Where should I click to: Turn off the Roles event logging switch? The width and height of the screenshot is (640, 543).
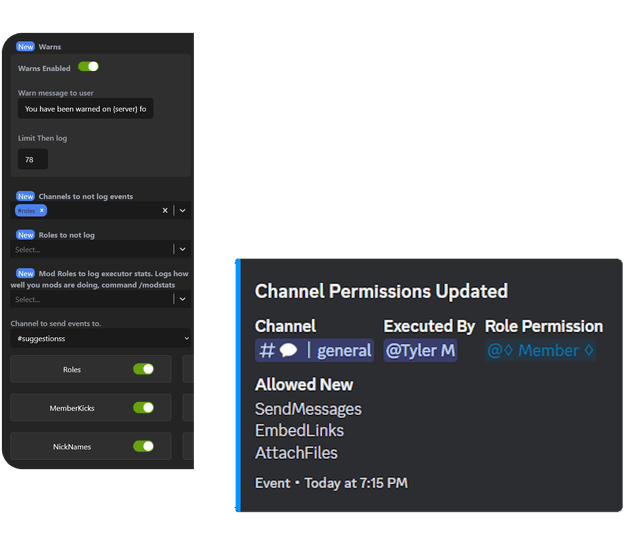click(144, 369)
